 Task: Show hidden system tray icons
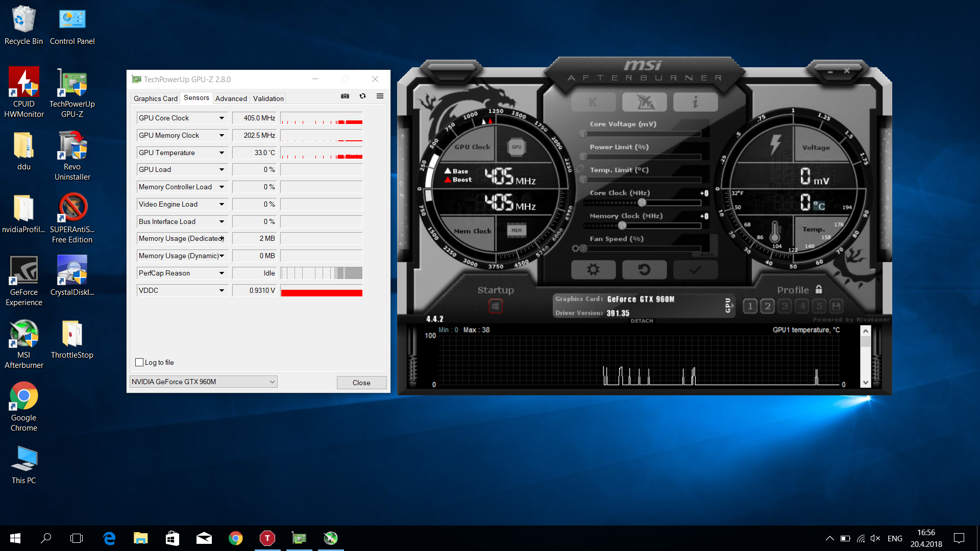(830, 538)
